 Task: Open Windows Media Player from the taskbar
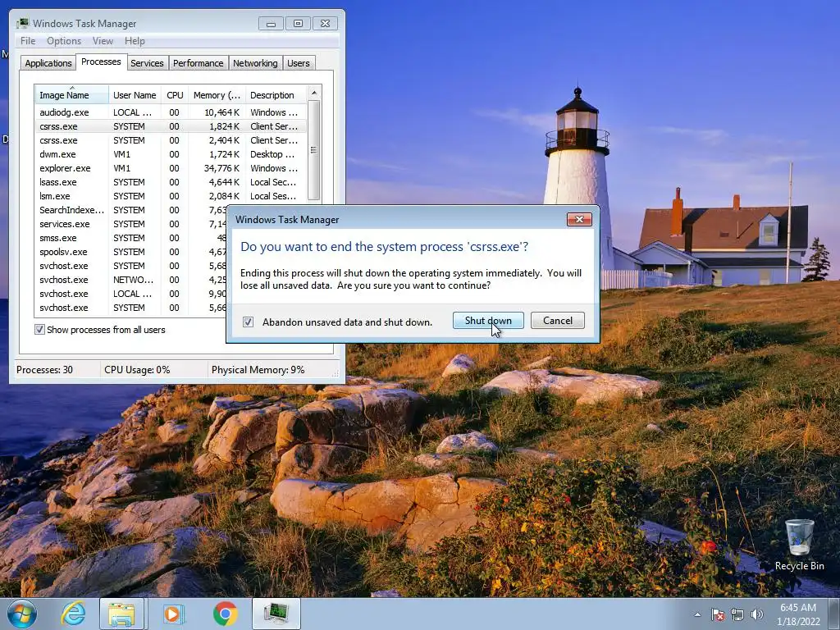172,614
